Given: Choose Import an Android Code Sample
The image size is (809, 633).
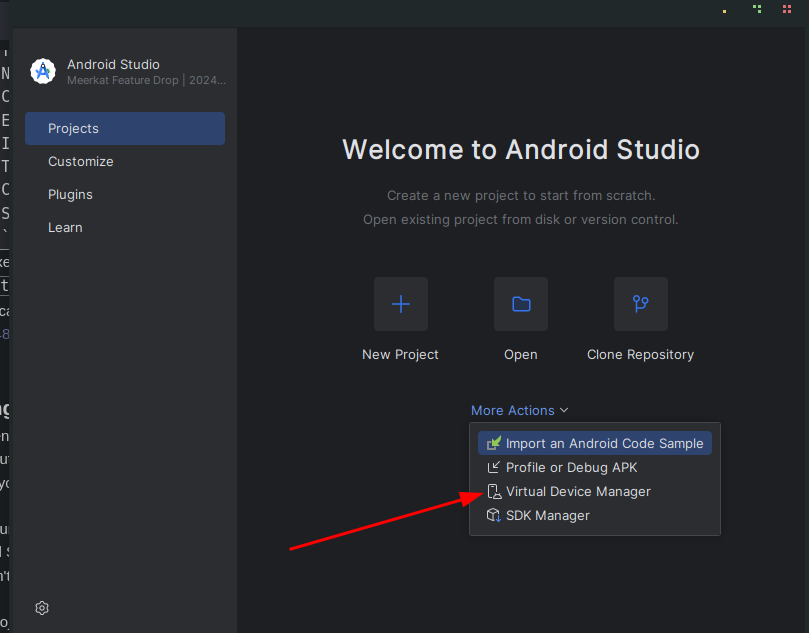Looking at the screenshot, I should [x=595, y=443].
